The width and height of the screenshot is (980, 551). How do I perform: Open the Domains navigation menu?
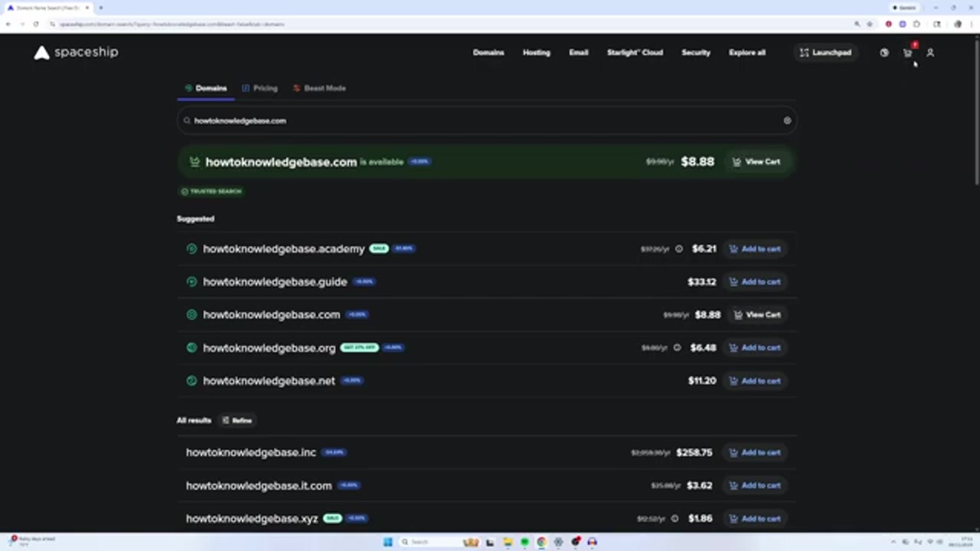tap(488, 53)
